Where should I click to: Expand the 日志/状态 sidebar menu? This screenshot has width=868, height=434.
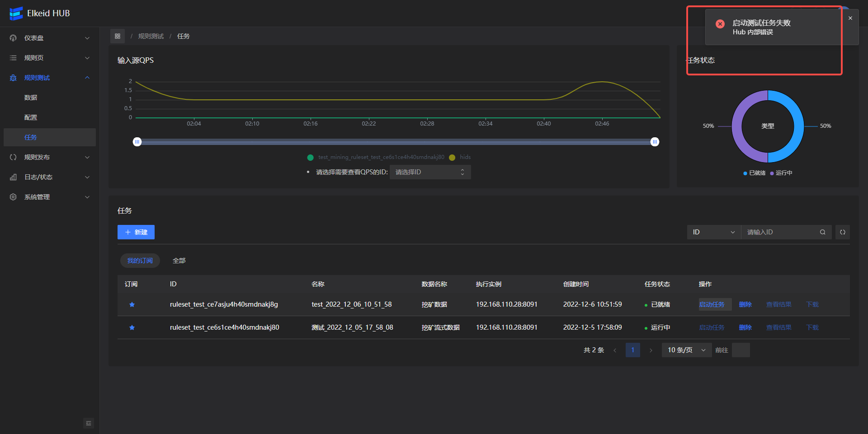50,177
